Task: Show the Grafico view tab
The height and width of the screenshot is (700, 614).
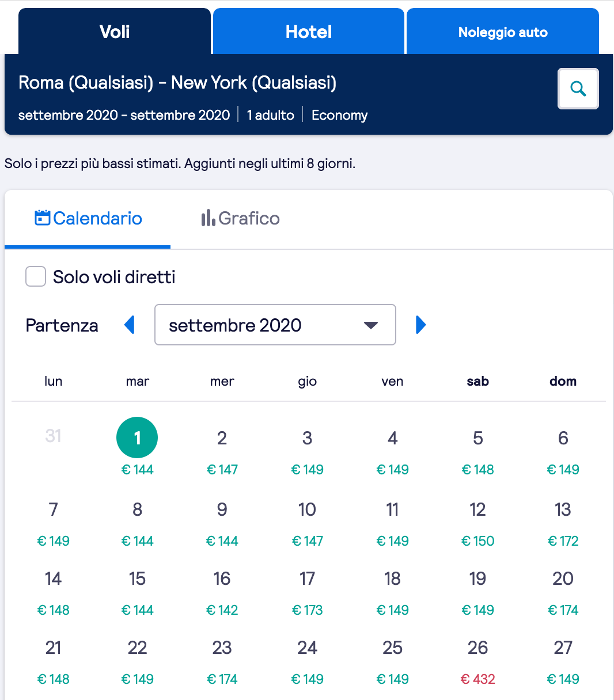Action: [241, 219]
